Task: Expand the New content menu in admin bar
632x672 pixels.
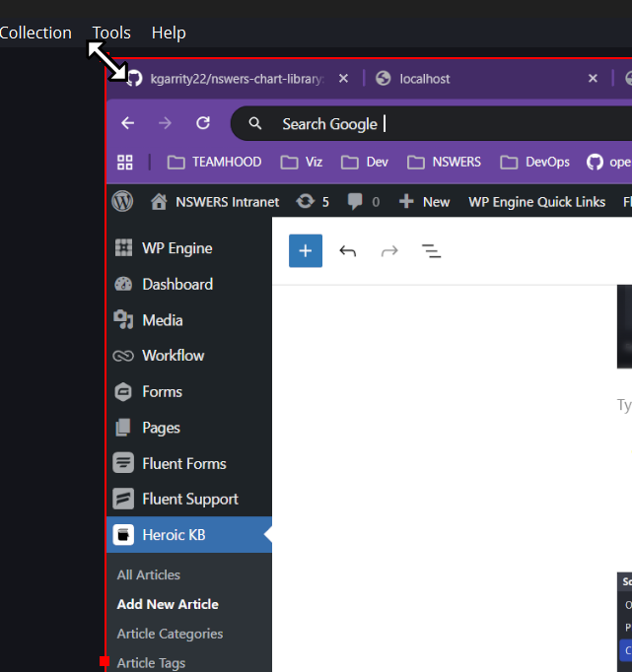Action: tap(424, 201)
